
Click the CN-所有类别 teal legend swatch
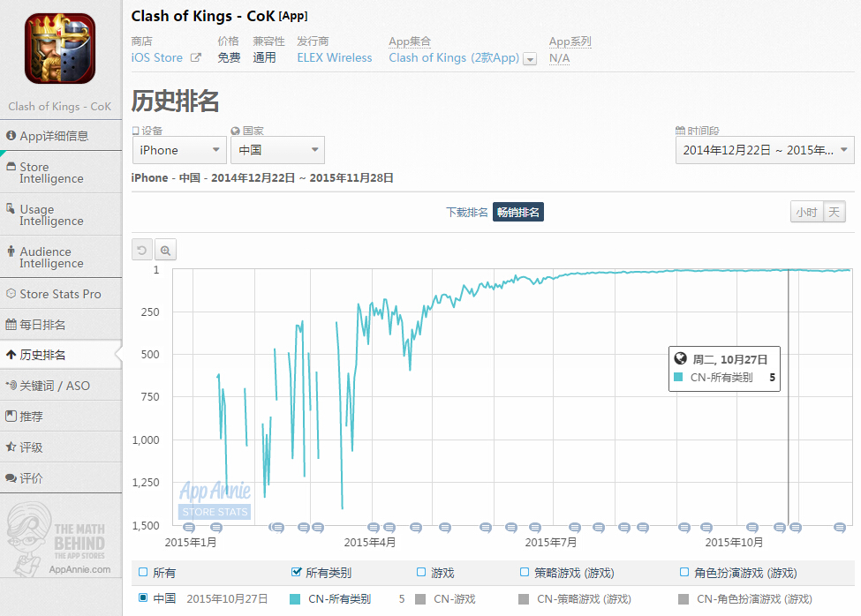point(295,599)
